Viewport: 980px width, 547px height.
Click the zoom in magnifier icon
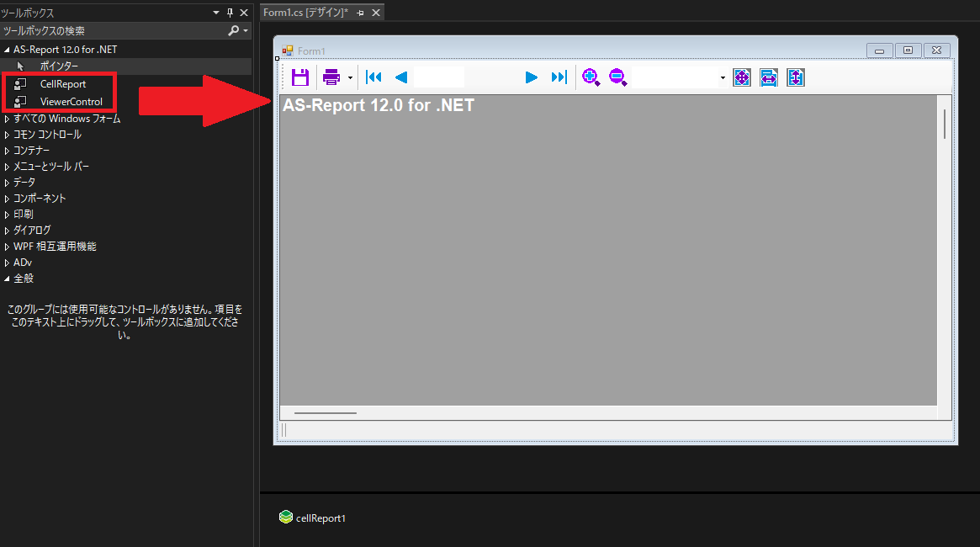pyautogui.click(x=591, y=77)
